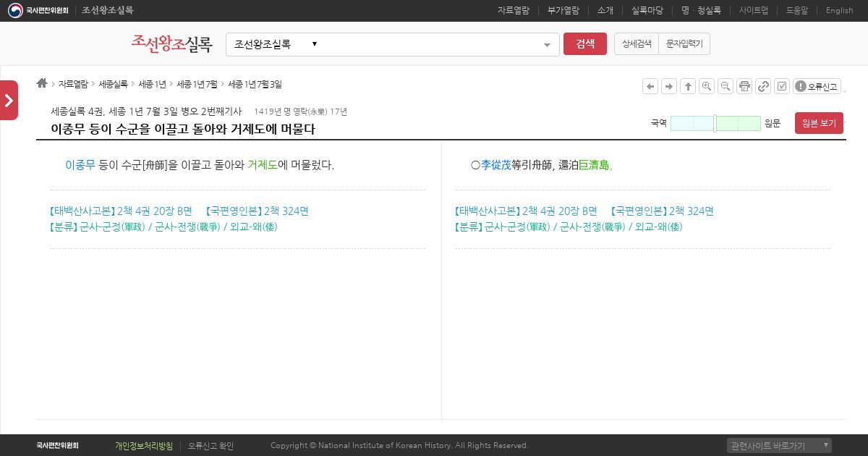The image size is (868, 456).
Task: Open 상세검색 advanced search
Action: pyautogui.click(x=637, y=44)
